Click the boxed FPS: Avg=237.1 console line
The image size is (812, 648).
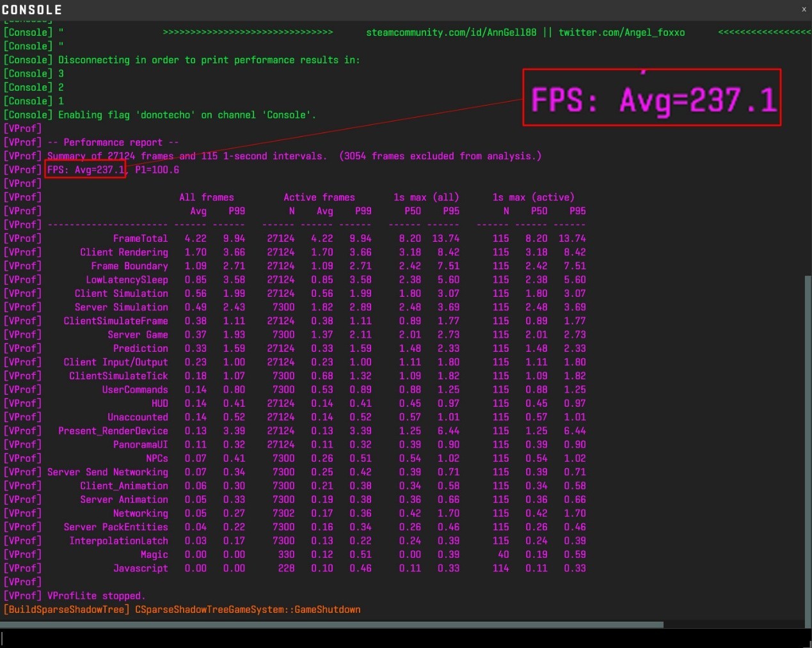[86, 170]
